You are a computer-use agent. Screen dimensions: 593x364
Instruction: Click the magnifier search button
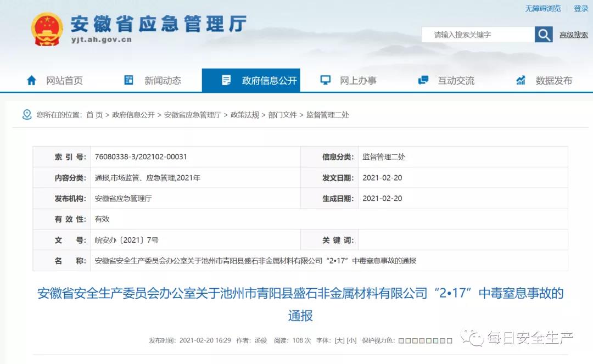(544, 35)
